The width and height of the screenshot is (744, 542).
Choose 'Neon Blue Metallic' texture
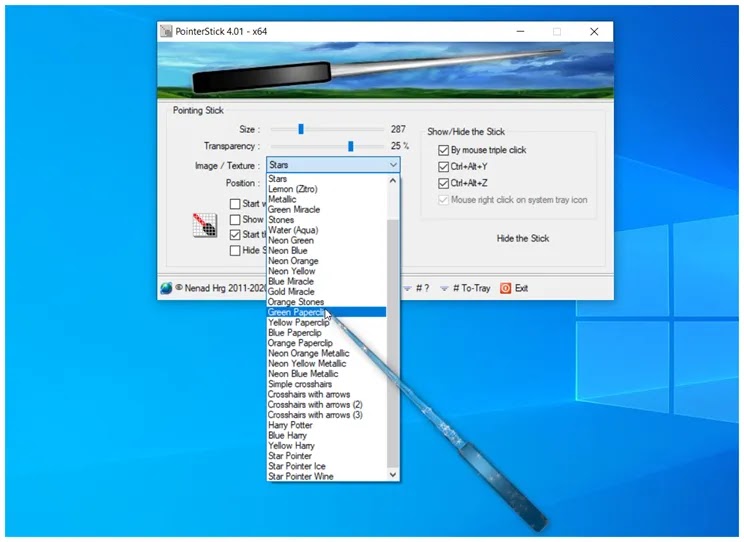coord(326,374)
